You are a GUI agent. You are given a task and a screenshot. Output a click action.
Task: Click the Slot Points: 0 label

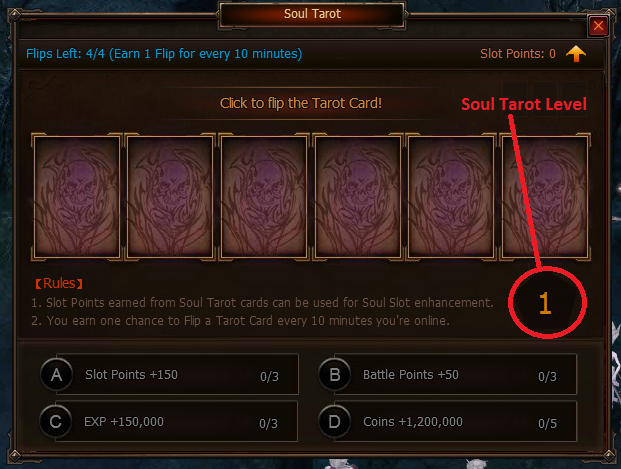tap(518, 53)
